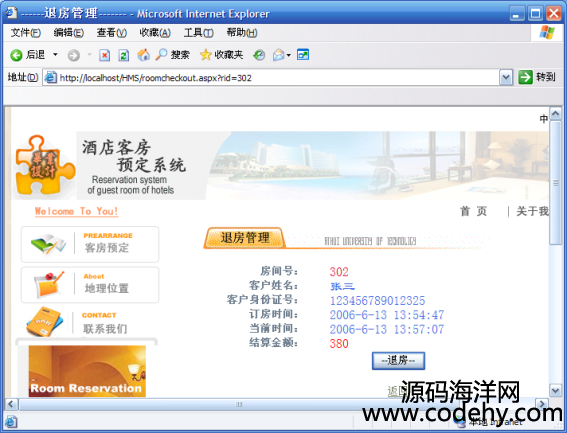This screenshot has width=567, height=433.
Task: Refresh the page using toolbar icon
Action: [x=124, y=55]
